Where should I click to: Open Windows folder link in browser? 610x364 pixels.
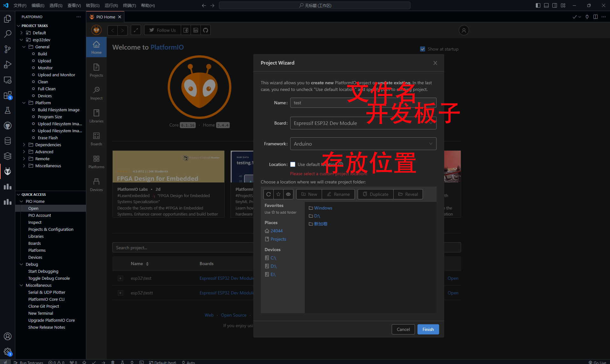(x=323, y=208)
